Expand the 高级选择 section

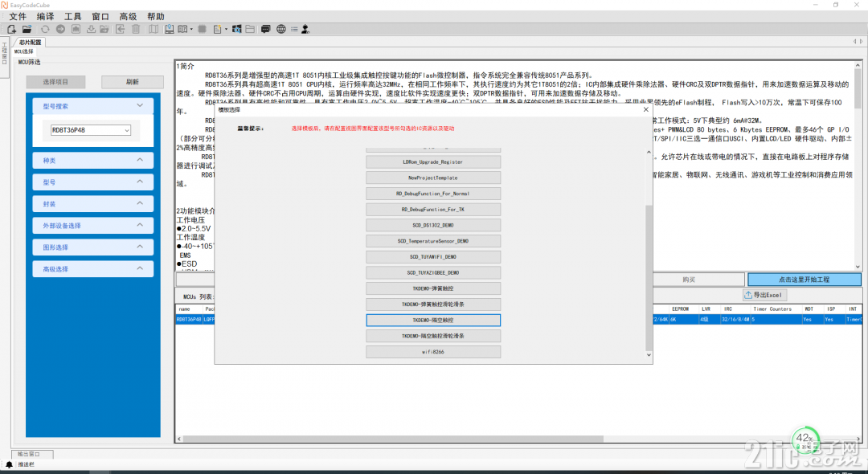[x=140, y=268]
